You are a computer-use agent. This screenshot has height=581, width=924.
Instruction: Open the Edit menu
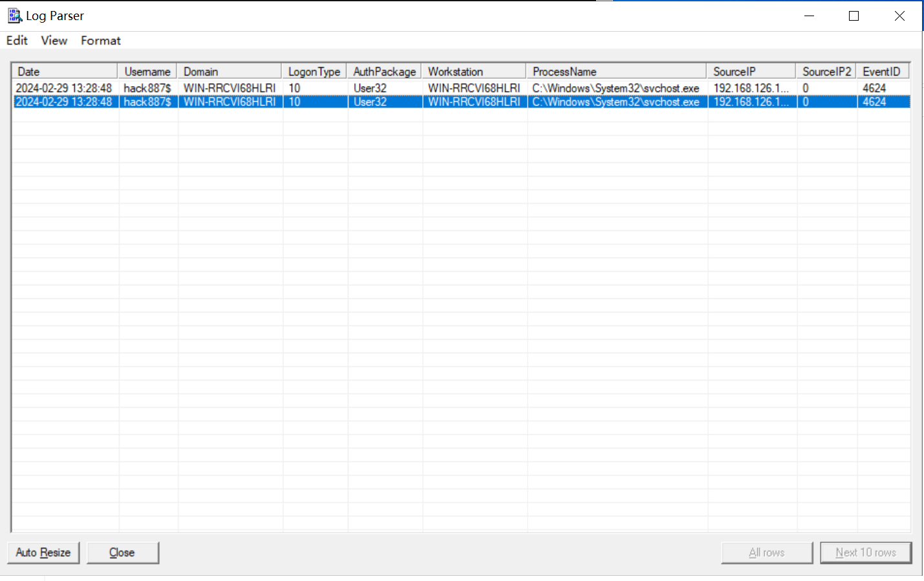pyautogui.click(x=17, y=40)
